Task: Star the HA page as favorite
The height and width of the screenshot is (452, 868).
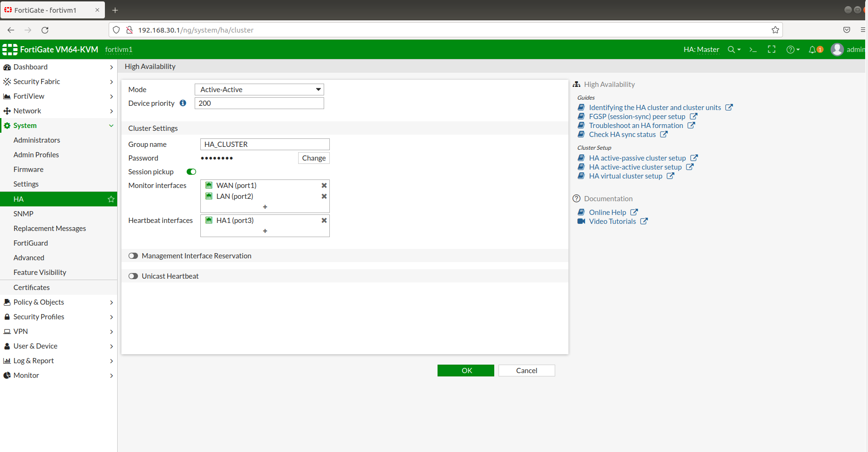Action: [x=111, y=199]
